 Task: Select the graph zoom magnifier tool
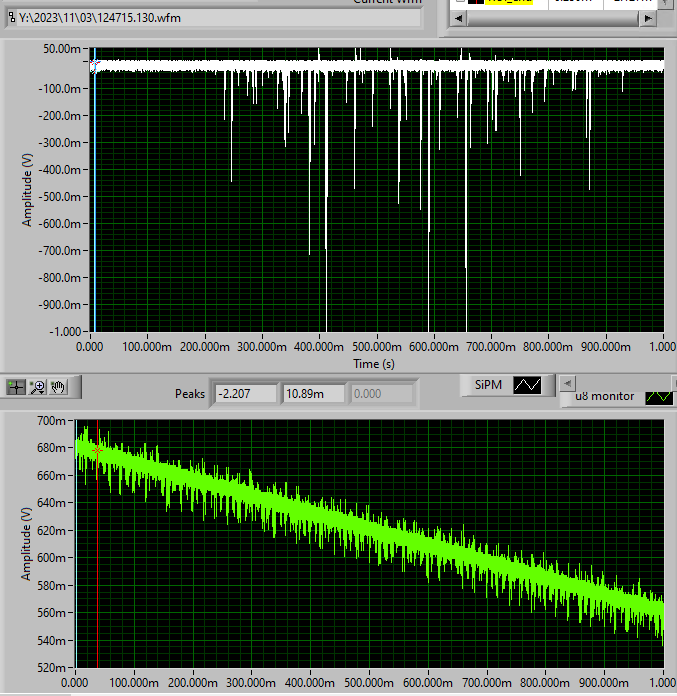click(x=37, y=387)
